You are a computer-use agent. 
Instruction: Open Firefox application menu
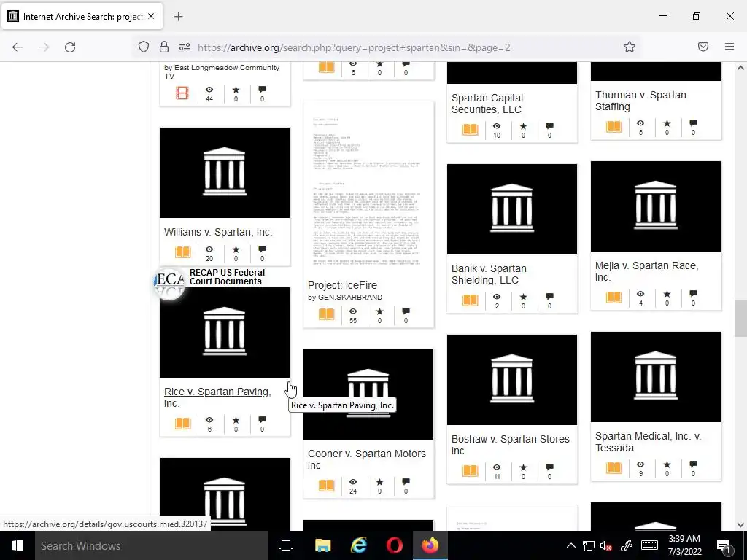[x=729, y=47]
